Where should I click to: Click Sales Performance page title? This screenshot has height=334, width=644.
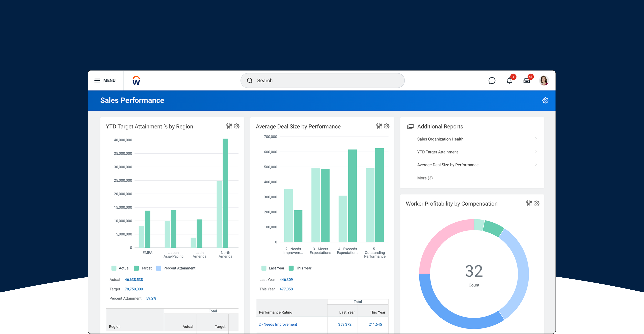[x=132, y=100]
